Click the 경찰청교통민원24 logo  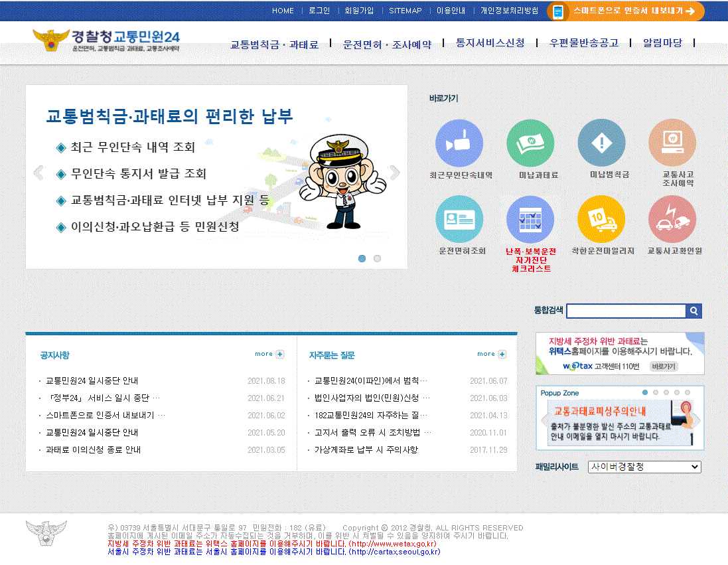coord(106,40)
